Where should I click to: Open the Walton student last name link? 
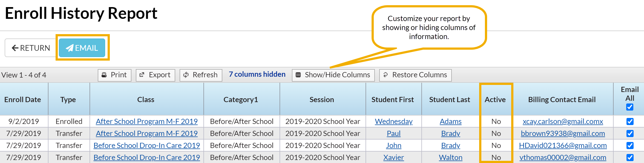coord(450,158)
